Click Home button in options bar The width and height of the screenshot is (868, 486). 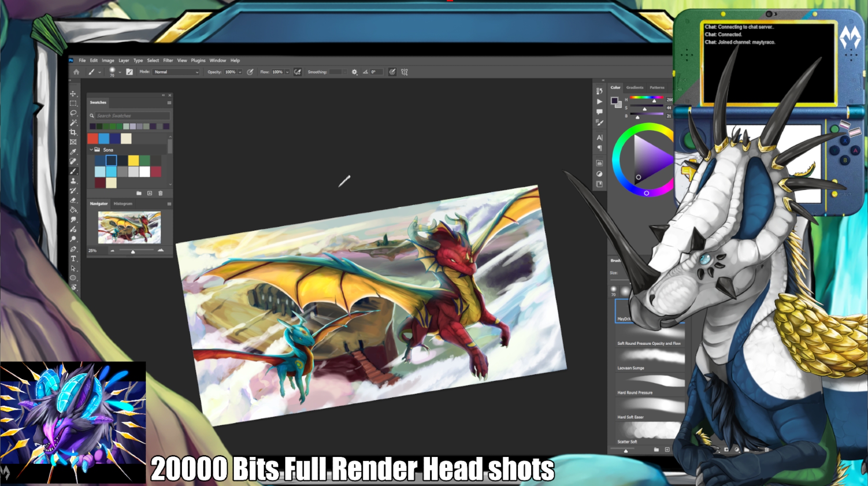(x=76, y=72)
